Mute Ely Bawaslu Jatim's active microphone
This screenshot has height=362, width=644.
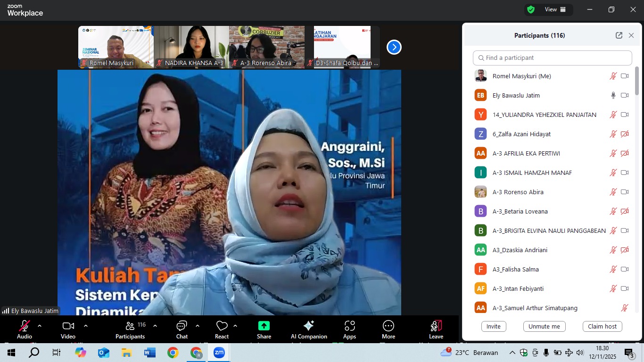click(613, 95)
